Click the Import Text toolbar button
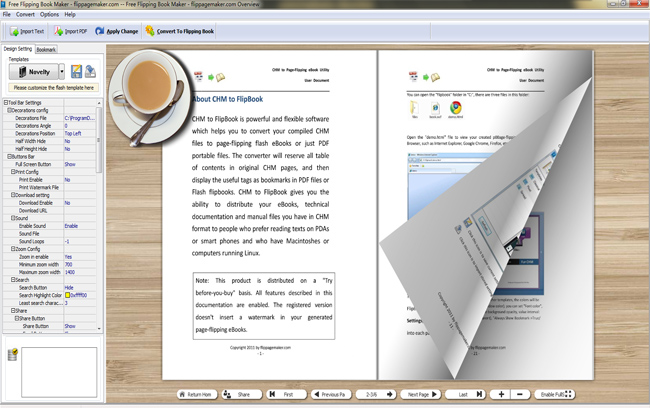This screenshot has height=408, width=650. 27,31
